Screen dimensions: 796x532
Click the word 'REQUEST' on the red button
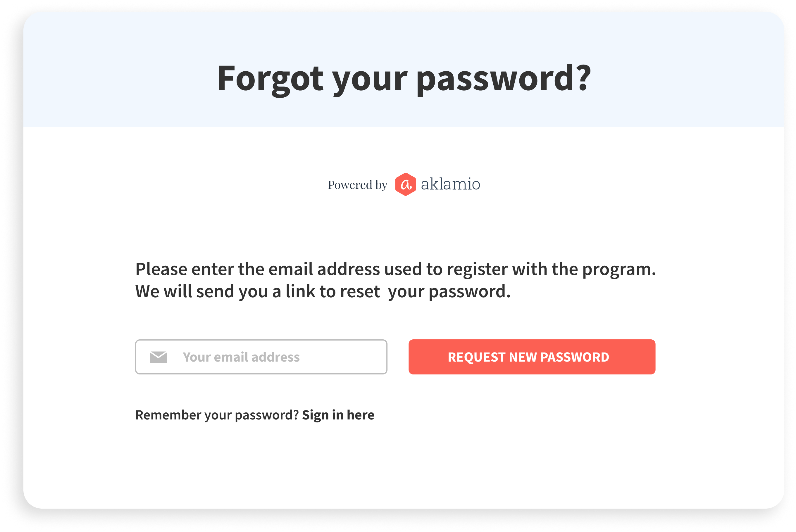pyautogui.click(x=477, y=357)
